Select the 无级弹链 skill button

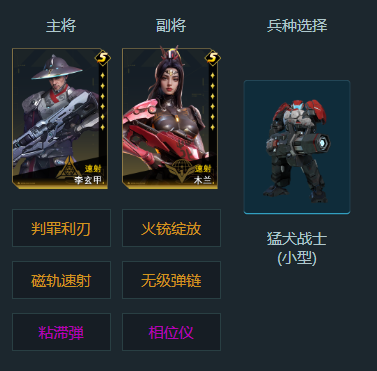point(171,280)
